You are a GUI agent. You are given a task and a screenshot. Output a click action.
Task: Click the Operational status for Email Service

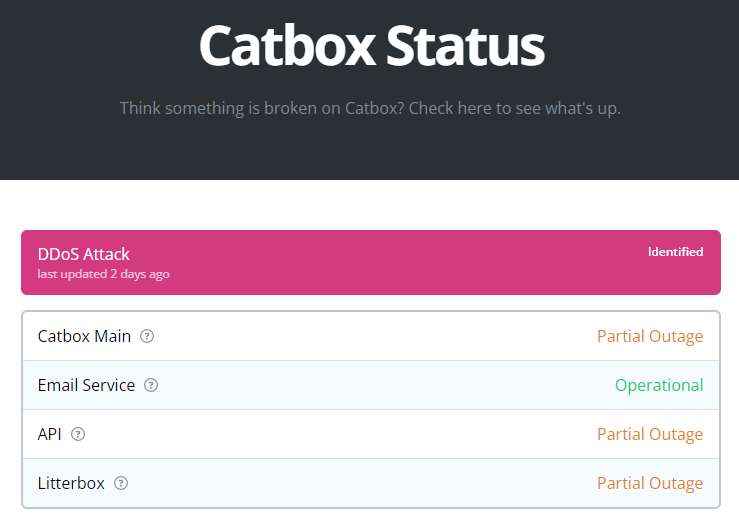659,385
